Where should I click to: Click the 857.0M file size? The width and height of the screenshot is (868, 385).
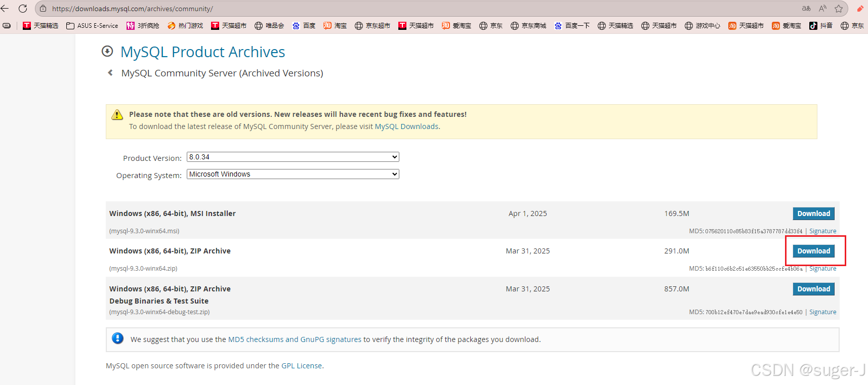click(x=677, y=289)
